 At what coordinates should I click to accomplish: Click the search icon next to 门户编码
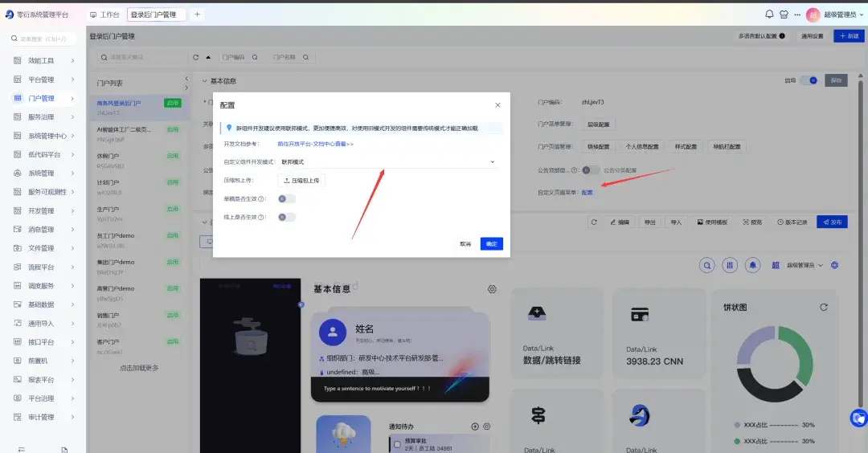point(255,57)
